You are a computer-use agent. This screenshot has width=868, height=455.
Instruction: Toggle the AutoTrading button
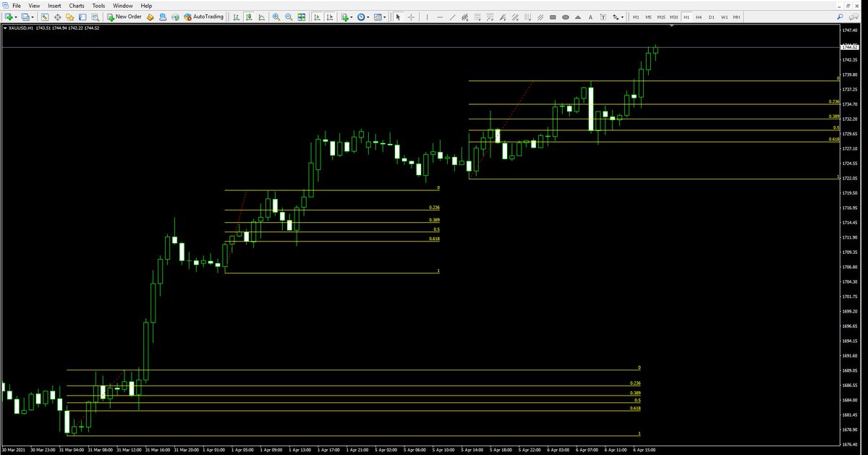coord(204,17)
